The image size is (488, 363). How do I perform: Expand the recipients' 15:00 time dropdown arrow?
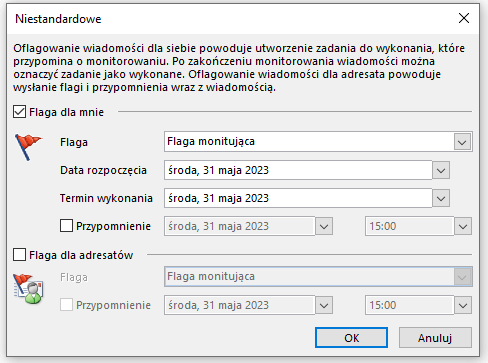[x=463, y=305]
